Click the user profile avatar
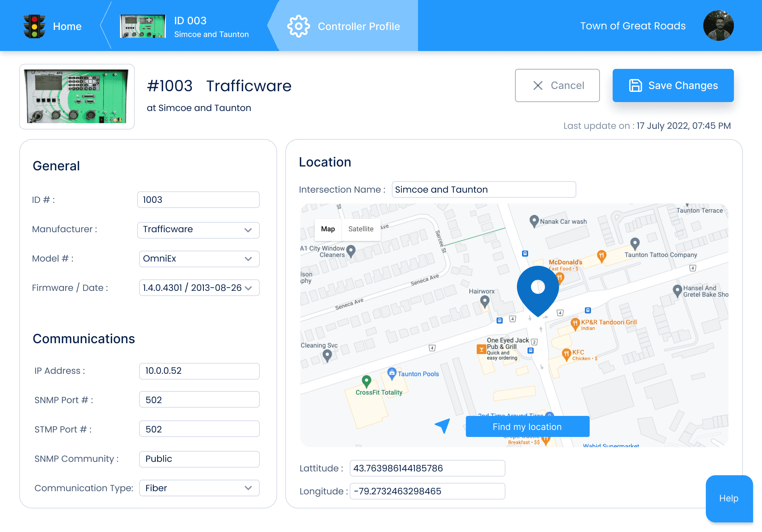 coord(718,26)
